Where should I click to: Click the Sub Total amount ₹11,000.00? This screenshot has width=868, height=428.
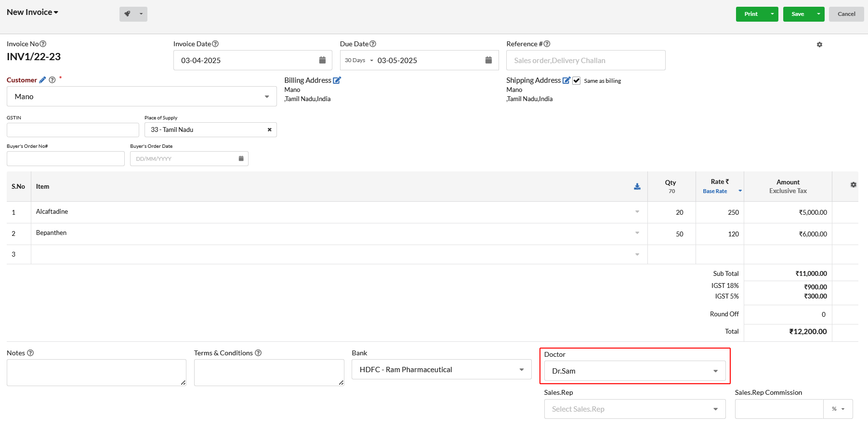pyautogui.click(x=811, y=273)
